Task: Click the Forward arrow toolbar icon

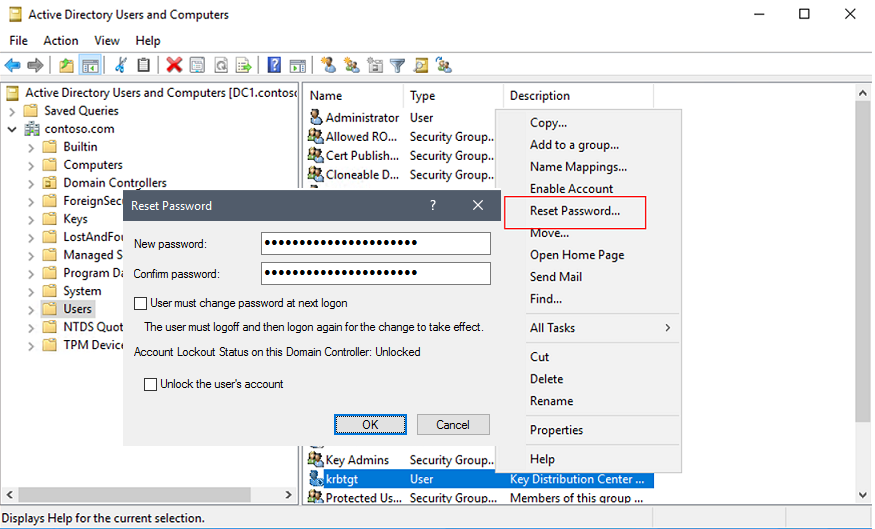Action: 35,66
